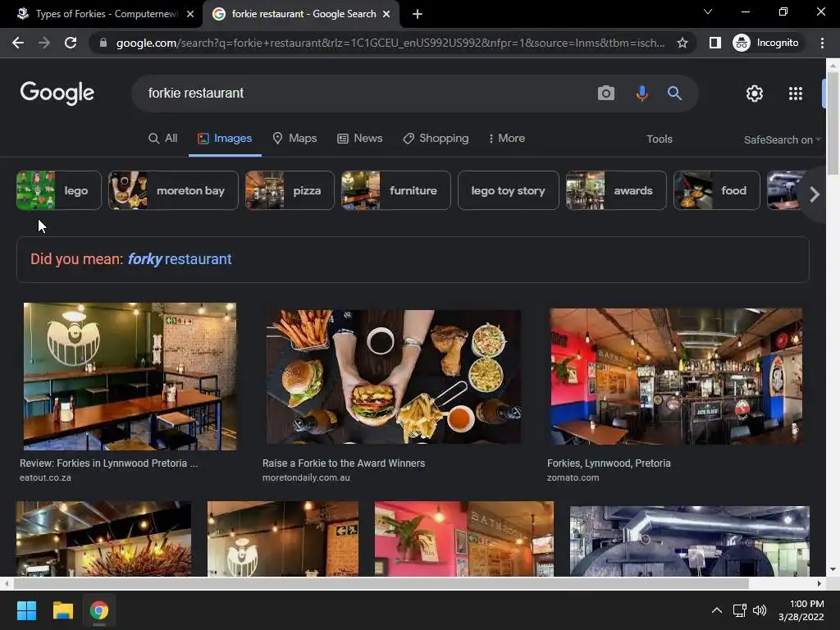
Task: Open a new browser tab
Action: 418,14
